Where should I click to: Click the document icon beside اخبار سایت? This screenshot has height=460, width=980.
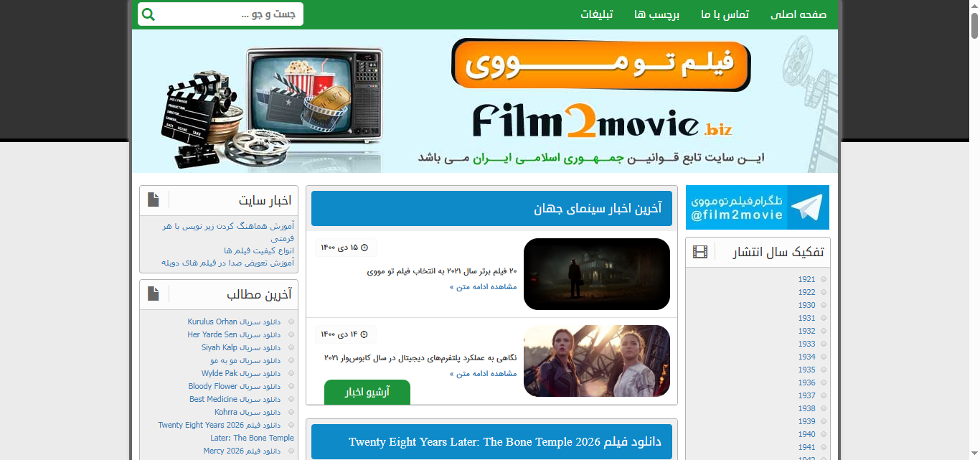(154, 200)
